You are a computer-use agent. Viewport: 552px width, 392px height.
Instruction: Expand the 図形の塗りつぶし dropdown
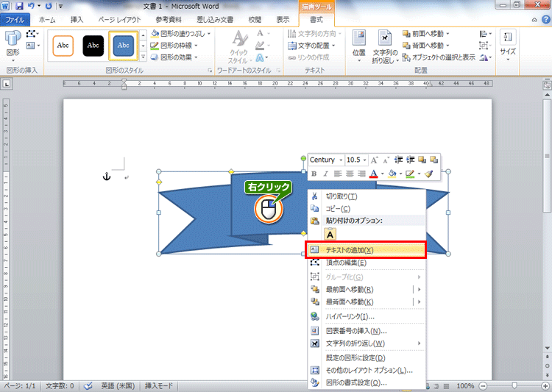[209, 34]
